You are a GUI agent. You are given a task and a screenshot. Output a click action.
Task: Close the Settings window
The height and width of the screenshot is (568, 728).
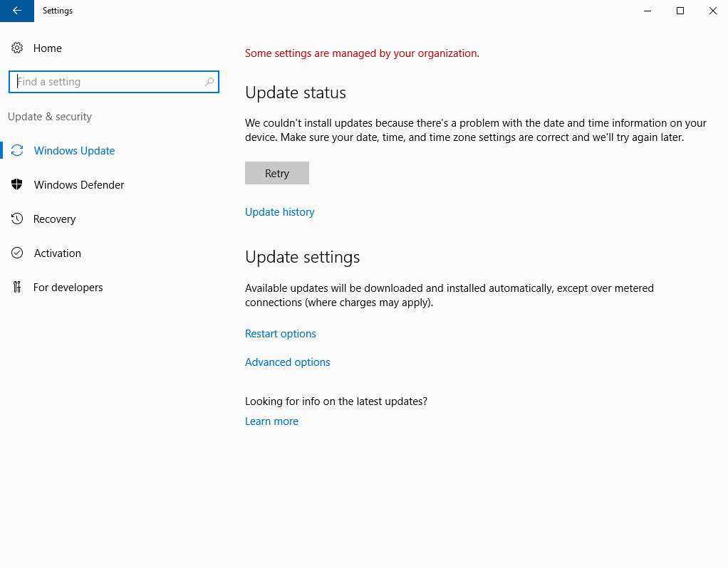[712, 11]
